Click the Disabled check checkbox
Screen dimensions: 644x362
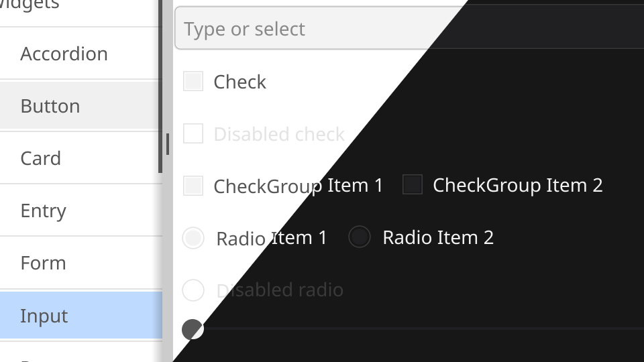pos(193,133)
